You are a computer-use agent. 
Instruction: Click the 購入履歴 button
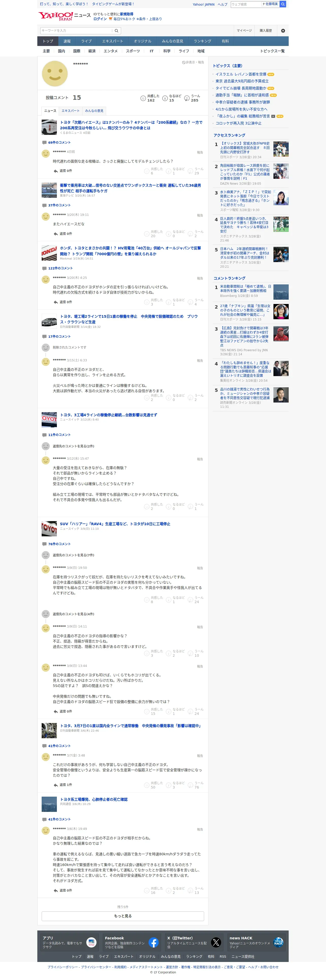point(266,31)
